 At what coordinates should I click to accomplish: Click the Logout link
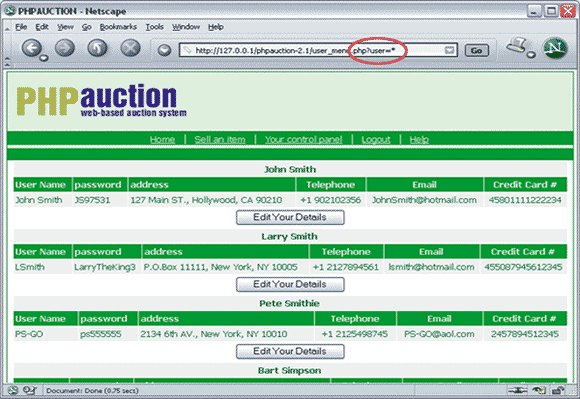tap(376, 139)
